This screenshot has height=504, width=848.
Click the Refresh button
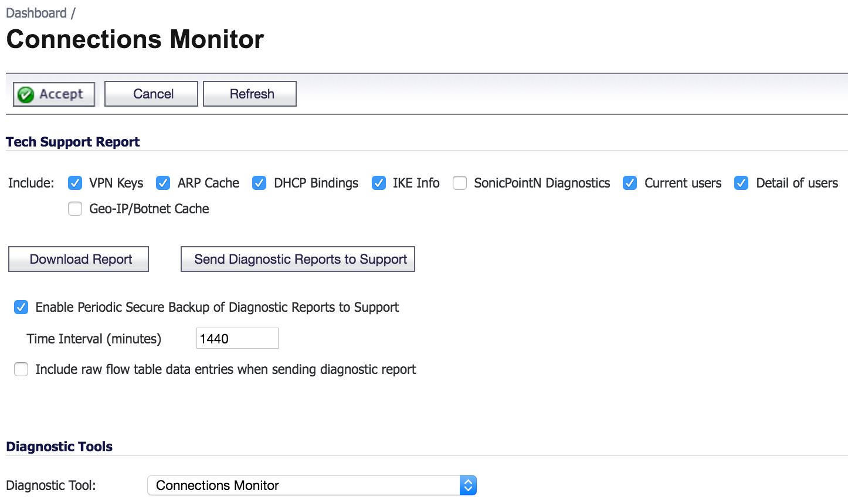250,94
